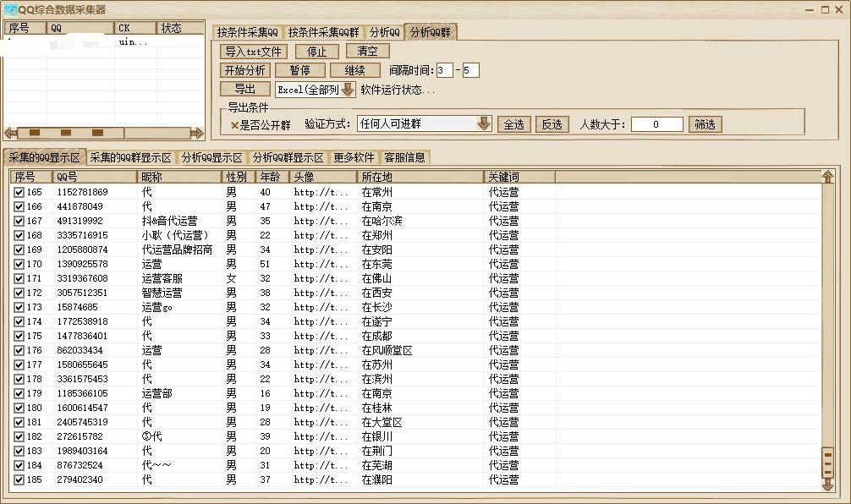The width and height of the screenshot is (851, 504).
Task: Click QQ number 876732524
Action: (x=80, y=465)
